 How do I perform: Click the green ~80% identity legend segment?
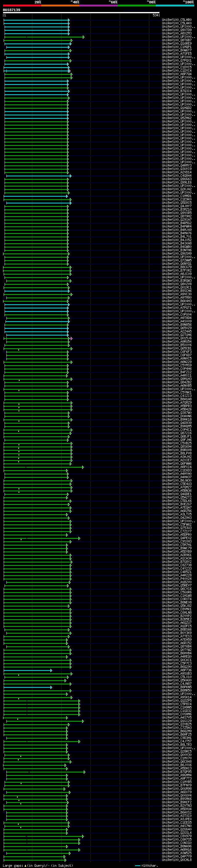tap(137, 6)
